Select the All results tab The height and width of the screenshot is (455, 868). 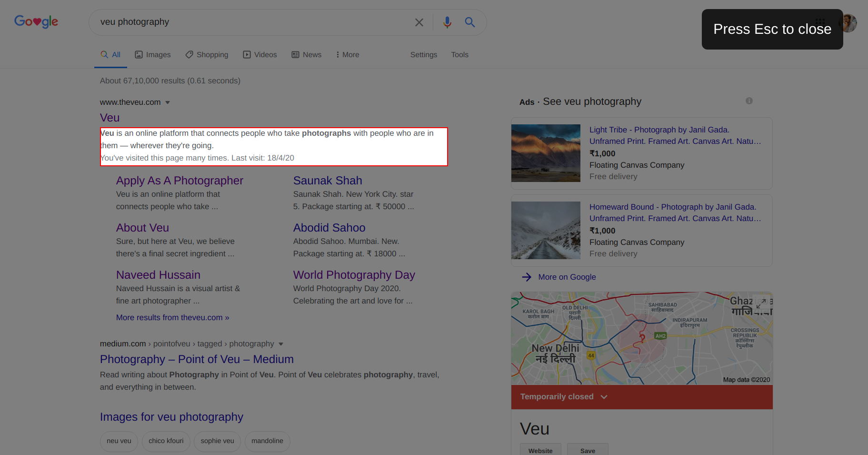point(110,55)
